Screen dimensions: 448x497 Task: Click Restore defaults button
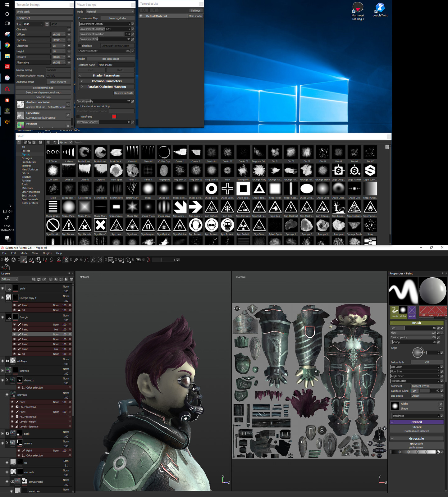(124, 93)
